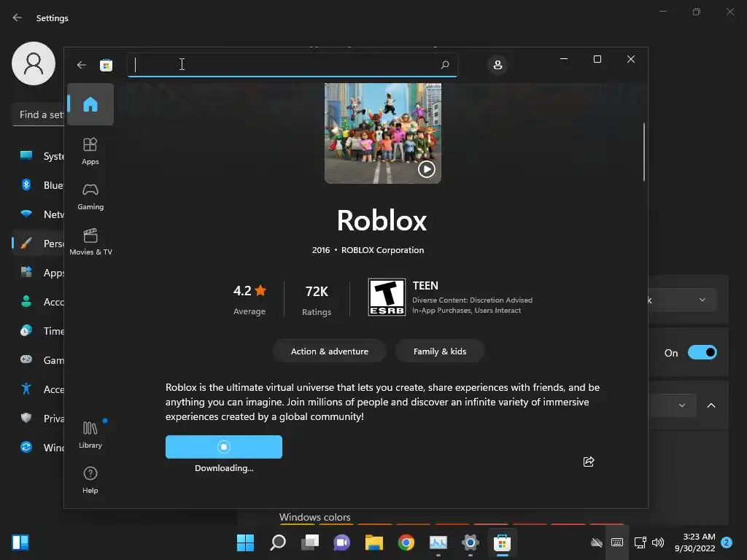Collapse the accent color section in Settings
This screenshot has width=747, height=560.
point(711,405)
